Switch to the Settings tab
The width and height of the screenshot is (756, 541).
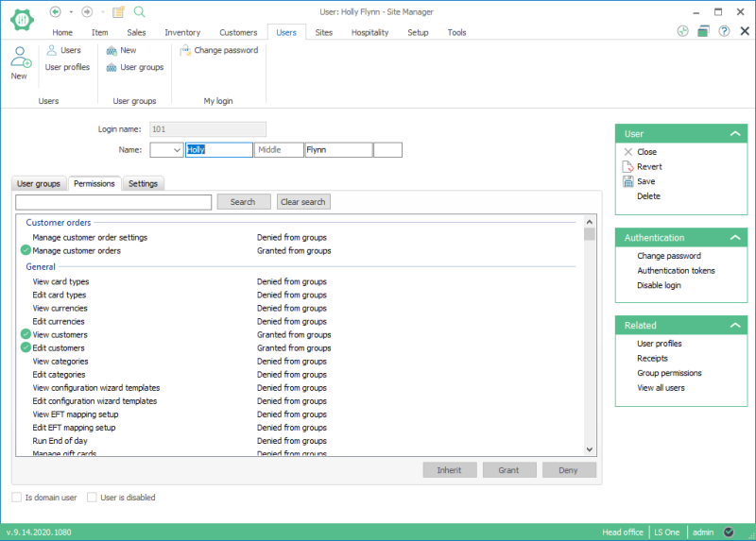click(144, 183)
